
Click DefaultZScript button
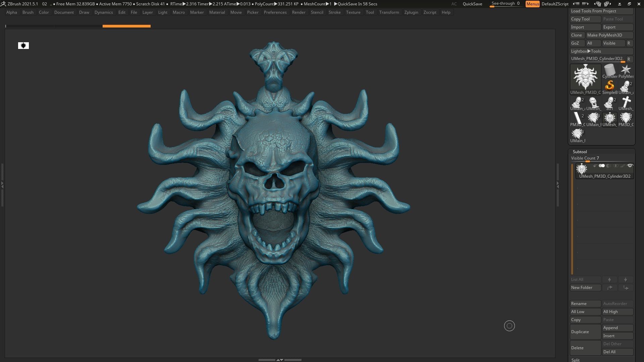[x=555, y=4]
